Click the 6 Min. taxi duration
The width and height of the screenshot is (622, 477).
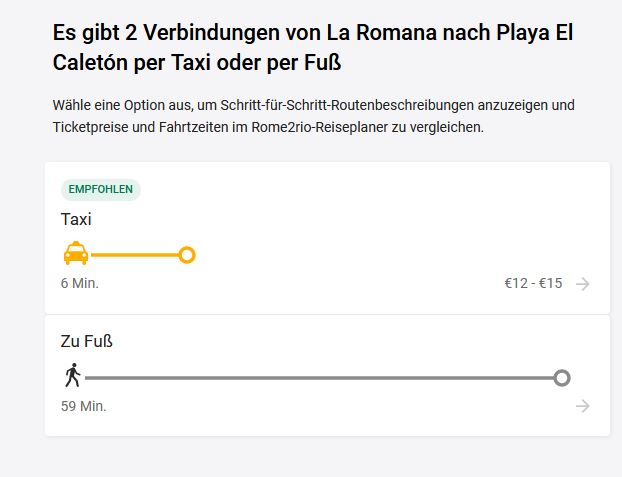click(80, 284)
